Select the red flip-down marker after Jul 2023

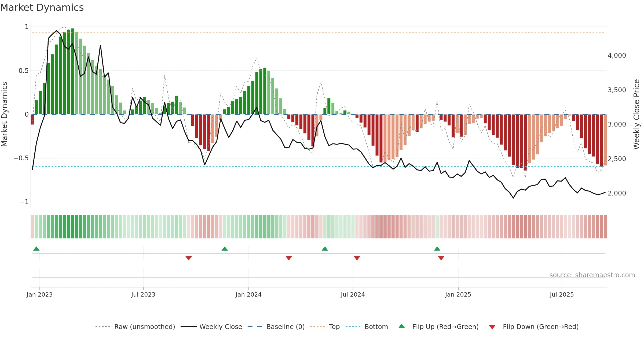(189, 258)
